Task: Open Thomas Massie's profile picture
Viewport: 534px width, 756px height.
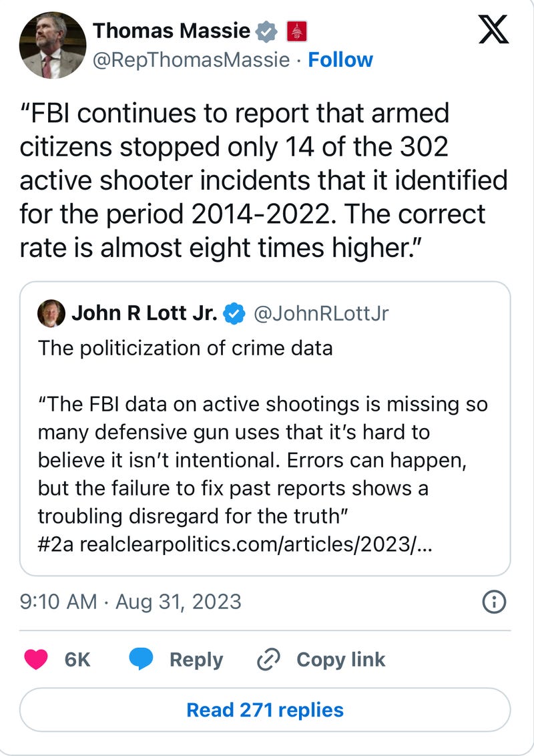Action: (53, 45)
